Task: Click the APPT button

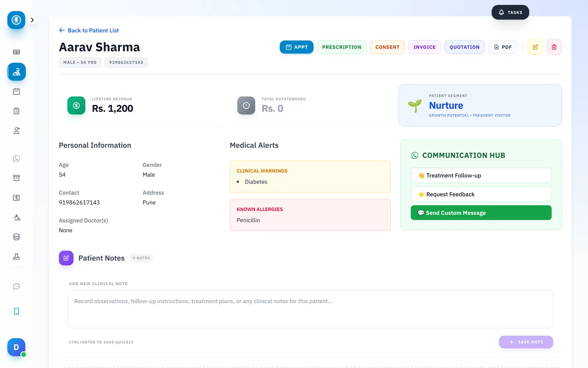Action: click(x=297, y=47)
